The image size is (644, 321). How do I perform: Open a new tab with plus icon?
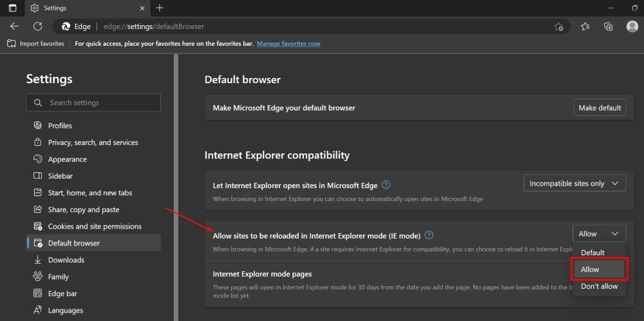pyautogui.click(x=160, y=8)
